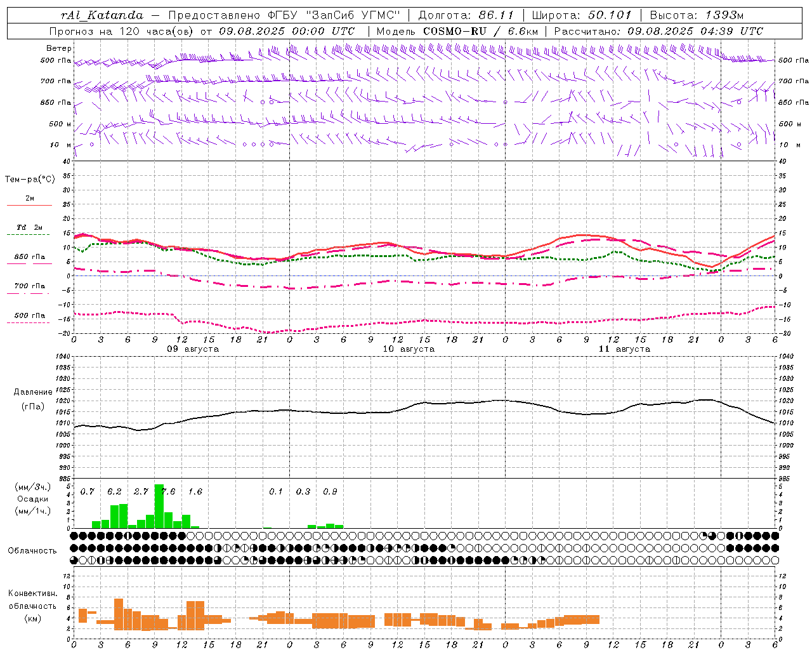Select the 'Широта: 50.101' latitude text
812x650 pixels.
pos(582,15)
